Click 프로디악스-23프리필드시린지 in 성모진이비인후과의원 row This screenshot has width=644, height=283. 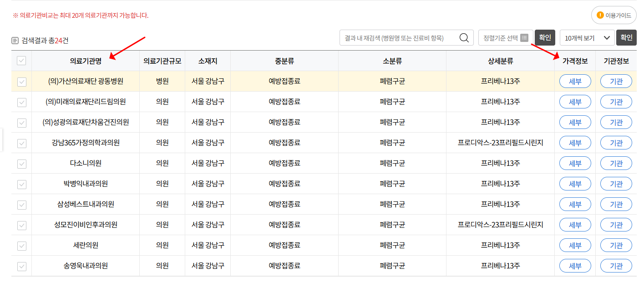click(x=500, y=225)
